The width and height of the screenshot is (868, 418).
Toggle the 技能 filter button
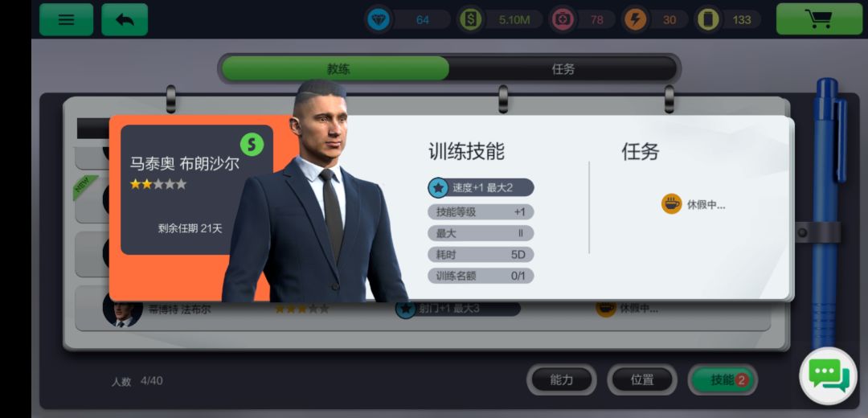723,379
